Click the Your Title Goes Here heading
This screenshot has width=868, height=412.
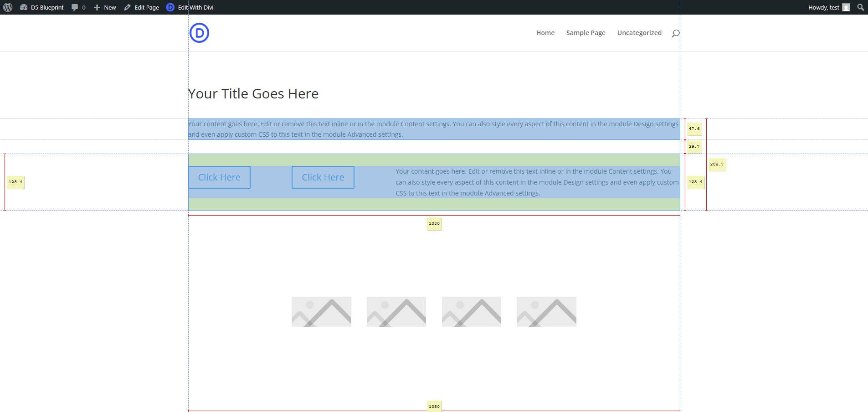point(253,93)
